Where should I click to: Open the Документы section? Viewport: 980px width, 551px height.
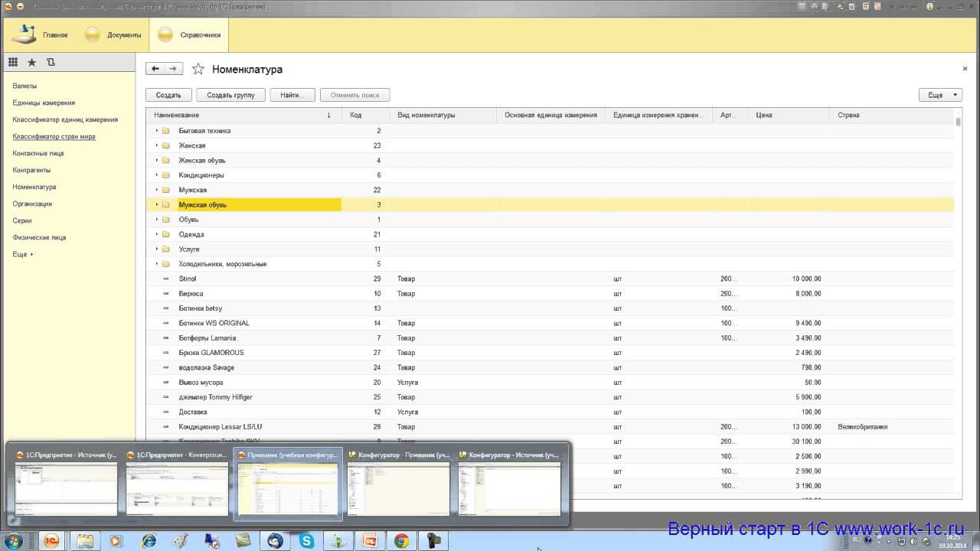113,34
